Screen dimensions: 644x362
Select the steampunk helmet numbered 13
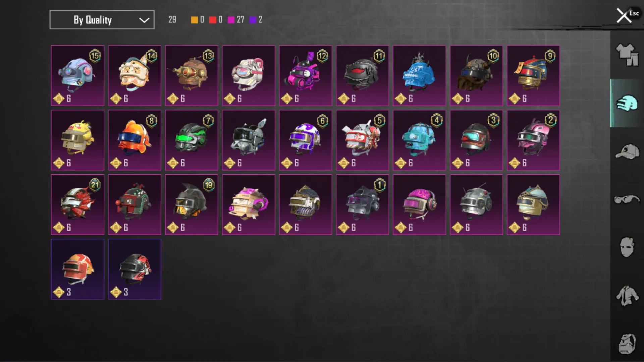(192, 76)
